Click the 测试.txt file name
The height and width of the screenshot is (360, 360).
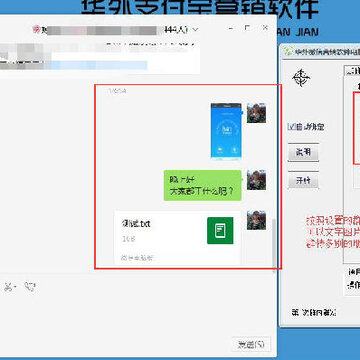point(136,224)
